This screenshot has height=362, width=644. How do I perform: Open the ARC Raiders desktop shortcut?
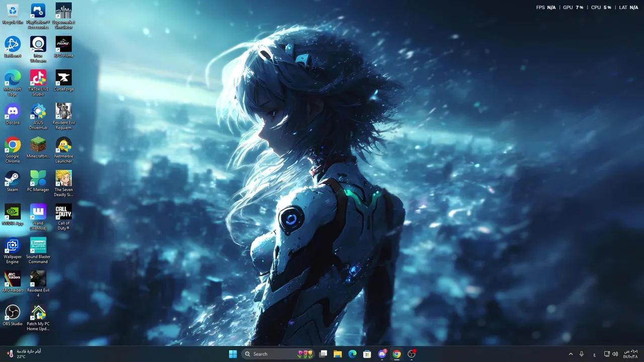coord(13,282)
